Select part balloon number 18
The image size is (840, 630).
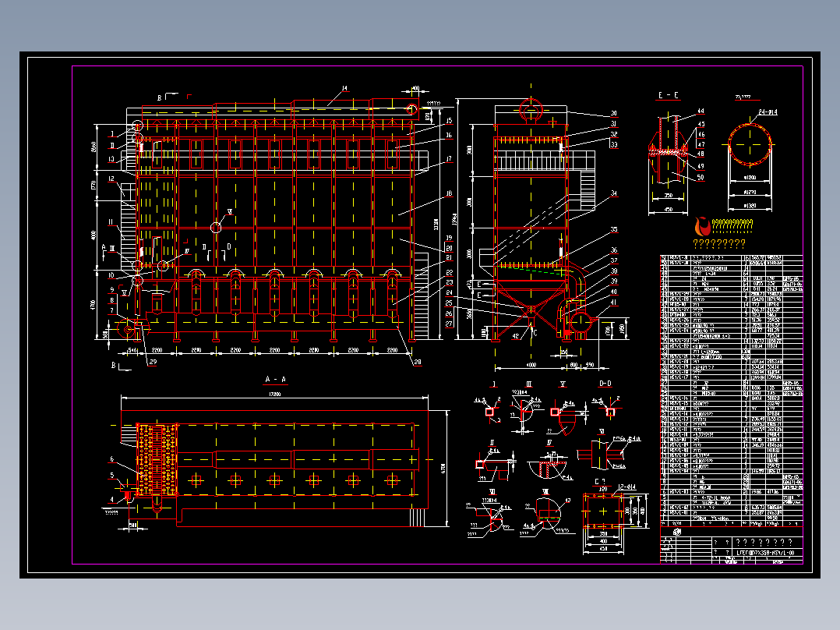coord(449,193)
